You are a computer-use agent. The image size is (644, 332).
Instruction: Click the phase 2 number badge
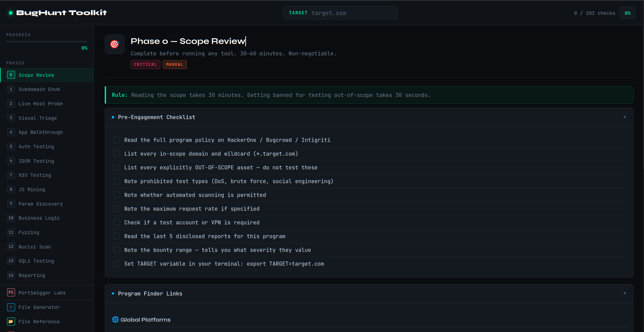11,104
